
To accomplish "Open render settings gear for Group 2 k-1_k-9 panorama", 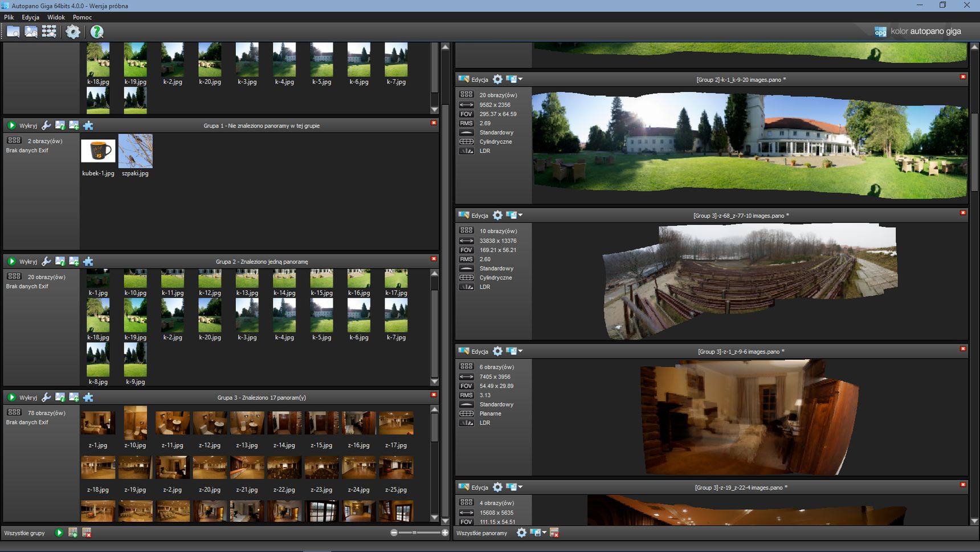I will [x=497, y=79].
